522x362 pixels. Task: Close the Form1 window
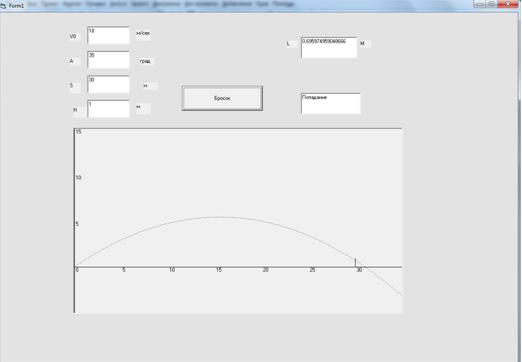(x=508, y=4)
